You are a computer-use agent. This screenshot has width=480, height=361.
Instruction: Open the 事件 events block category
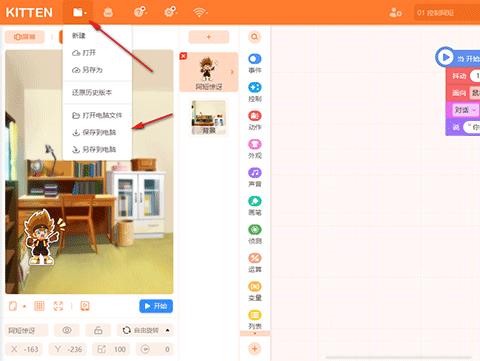pyautogui.click(x=255, y=63)
